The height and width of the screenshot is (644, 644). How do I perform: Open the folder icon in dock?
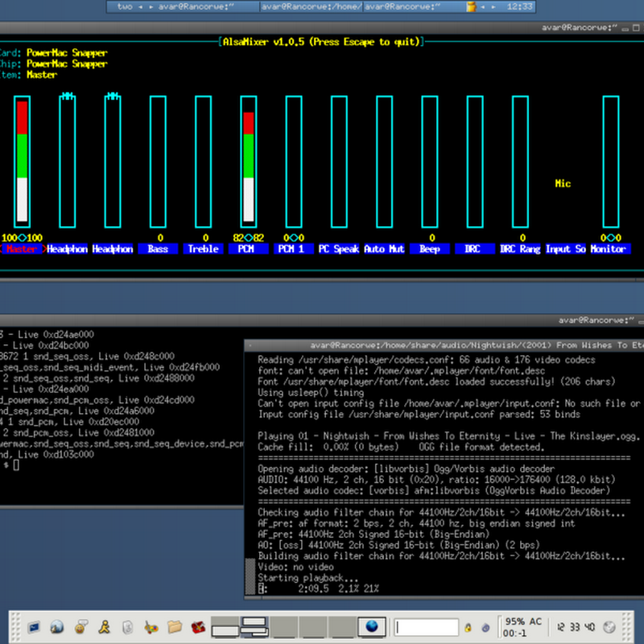coord(174,626)
